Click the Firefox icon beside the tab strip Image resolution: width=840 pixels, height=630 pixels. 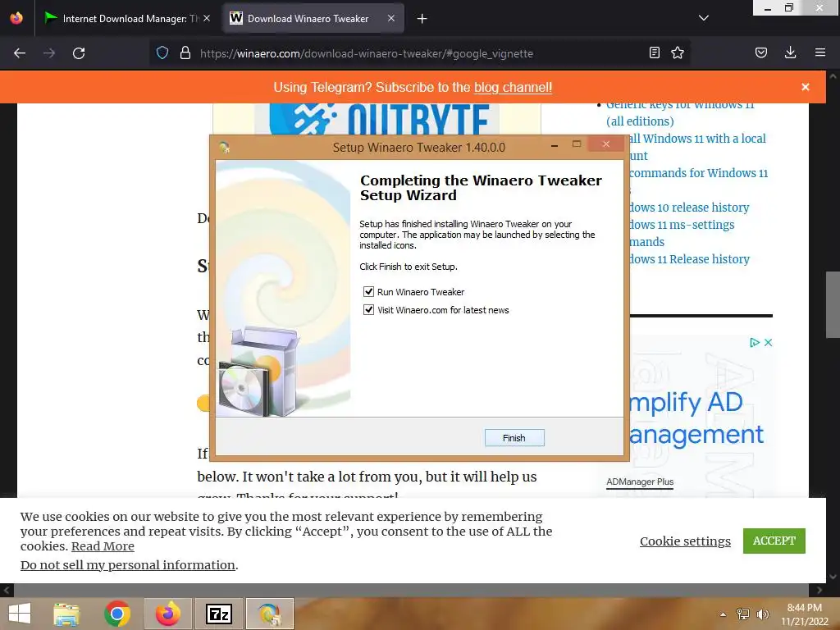click(16, 18)
